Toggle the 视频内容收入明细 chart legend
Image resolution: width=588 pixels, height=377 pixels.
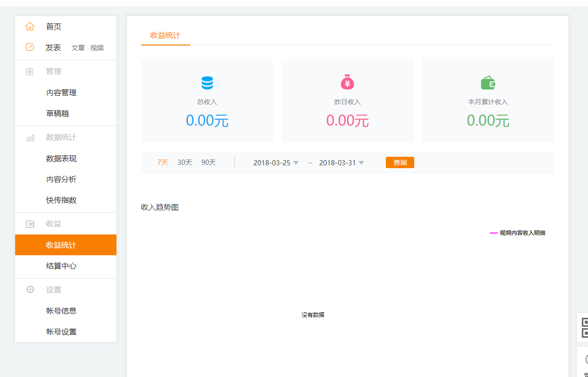518,233
